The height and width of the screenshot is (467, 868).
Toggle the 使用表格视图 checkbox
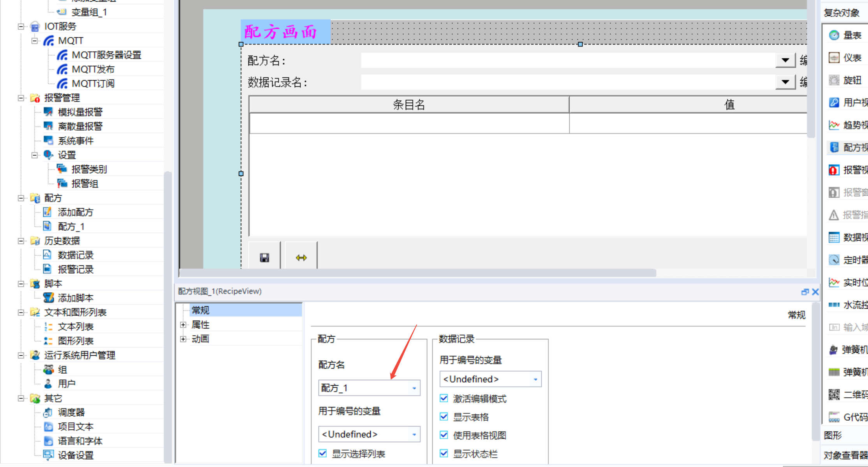click(x=444, y=435)
